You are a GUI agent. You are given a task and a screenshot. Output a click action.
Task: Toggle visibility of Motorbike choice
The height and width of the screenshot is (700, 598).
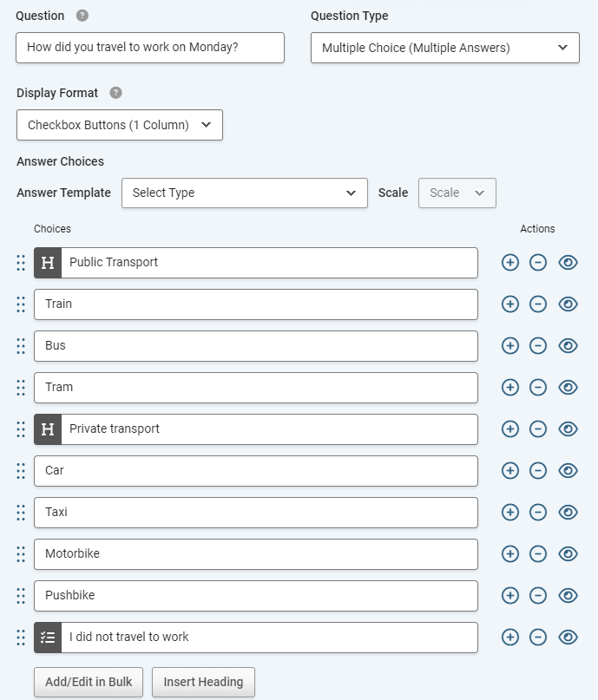coord(568,553)
